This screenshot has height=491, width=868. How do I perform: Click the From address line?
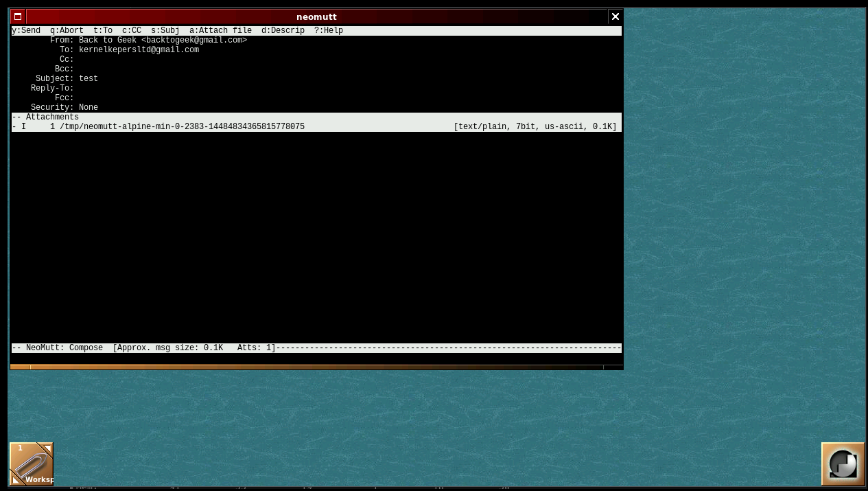pyautogui.click(x=163, y=41)
